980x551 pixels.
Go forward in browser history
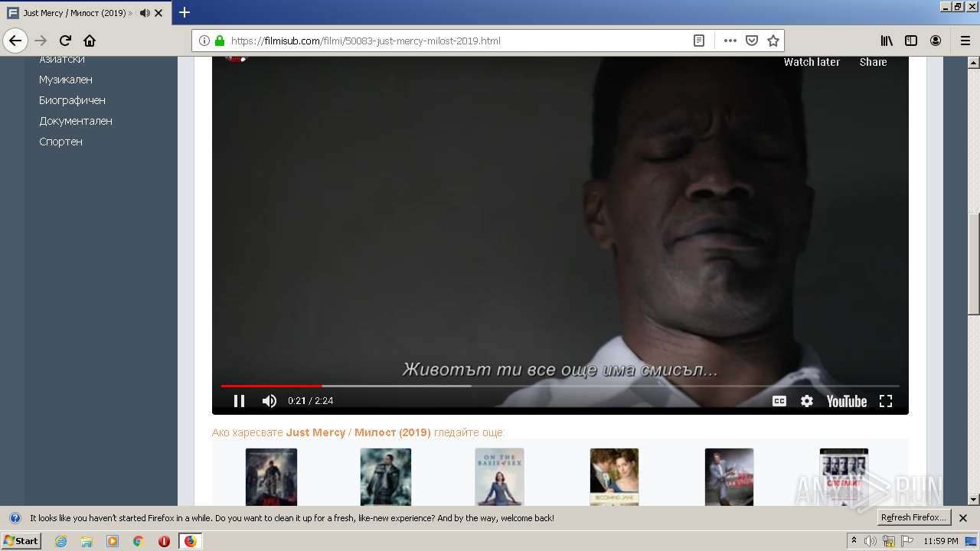click(x=41, y=41)
